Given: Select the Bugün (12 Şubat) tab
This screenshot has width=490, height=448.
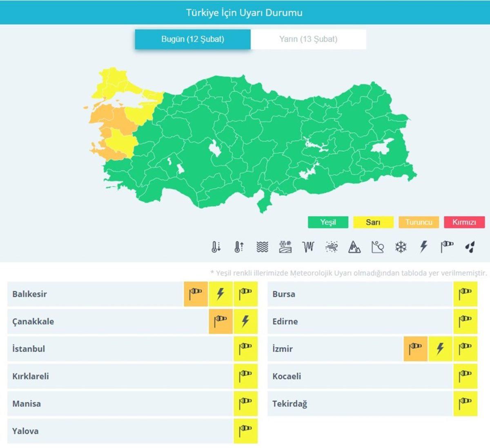Looking at the screenshot, I should click(192, 39).
